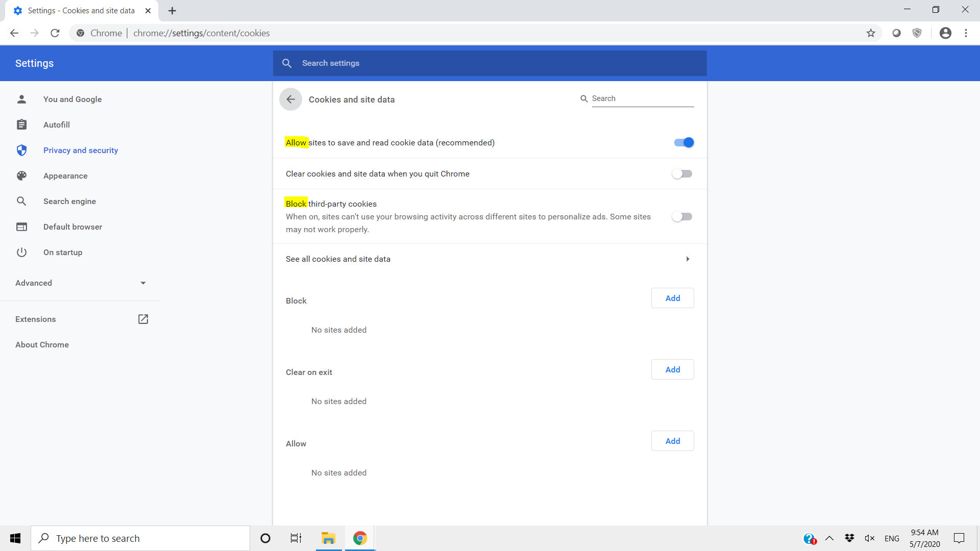
Task: Open File Explorer from taskbar
Action: point(328,538)
